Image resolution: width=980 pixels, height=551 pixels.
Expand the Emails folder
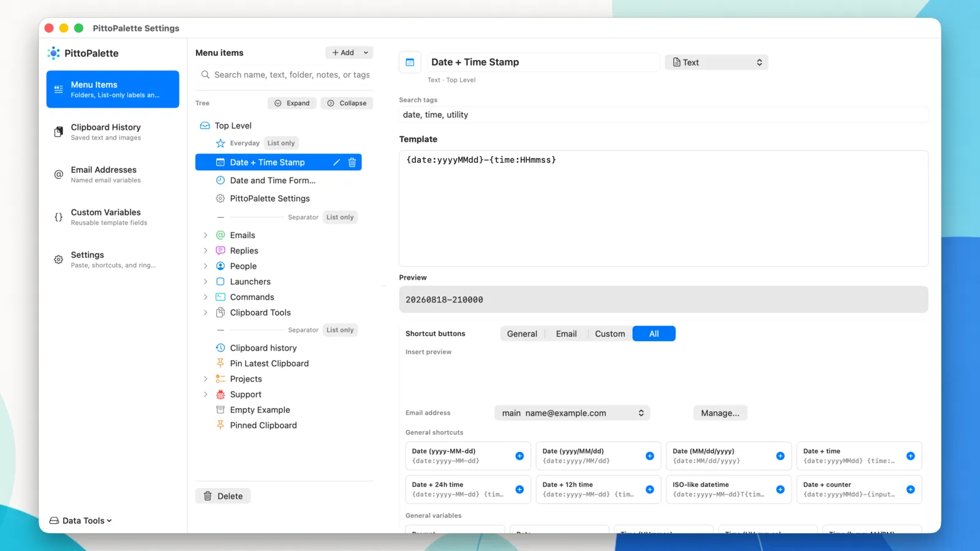[206, 235]
